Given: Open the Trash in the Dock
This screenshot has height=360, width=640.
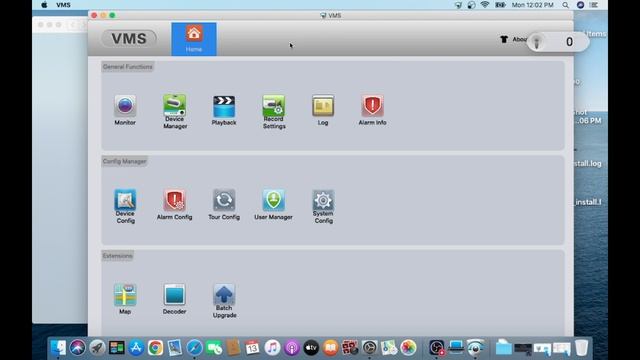Looking at the screenshot, I should coord(581,348).
